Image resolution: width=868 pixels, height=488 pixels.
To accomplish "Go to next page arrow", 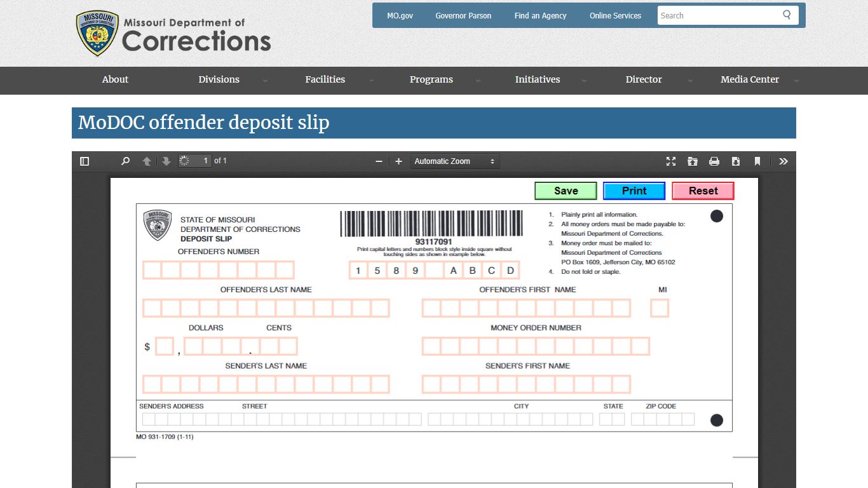I will point(166,161).
